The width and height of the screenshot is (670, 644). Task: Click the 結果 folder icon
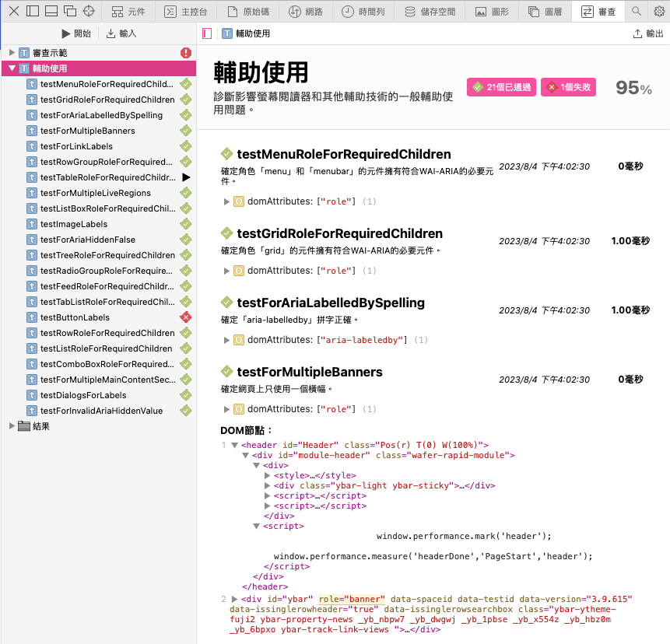[24, 425]
